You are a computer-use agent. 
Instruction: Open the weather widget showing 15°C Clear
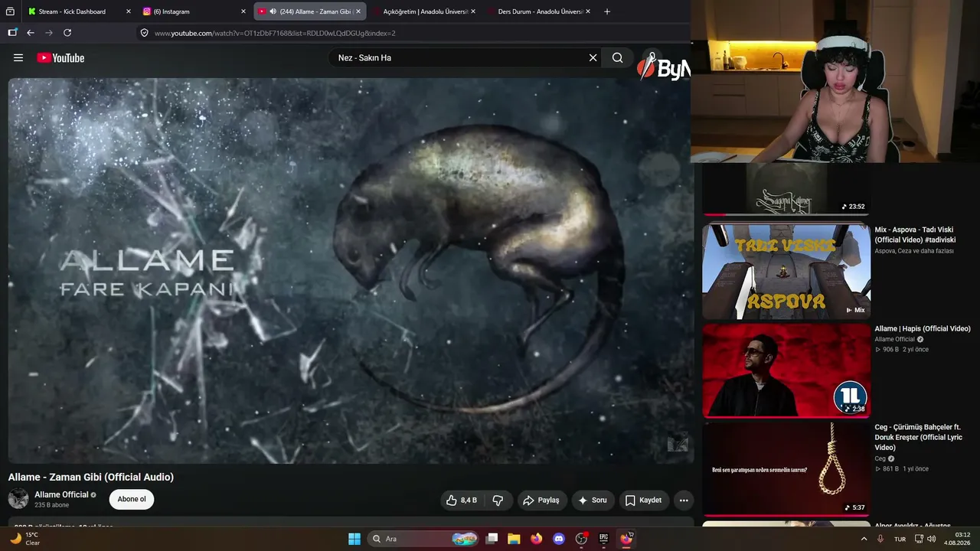coord(24,539)
